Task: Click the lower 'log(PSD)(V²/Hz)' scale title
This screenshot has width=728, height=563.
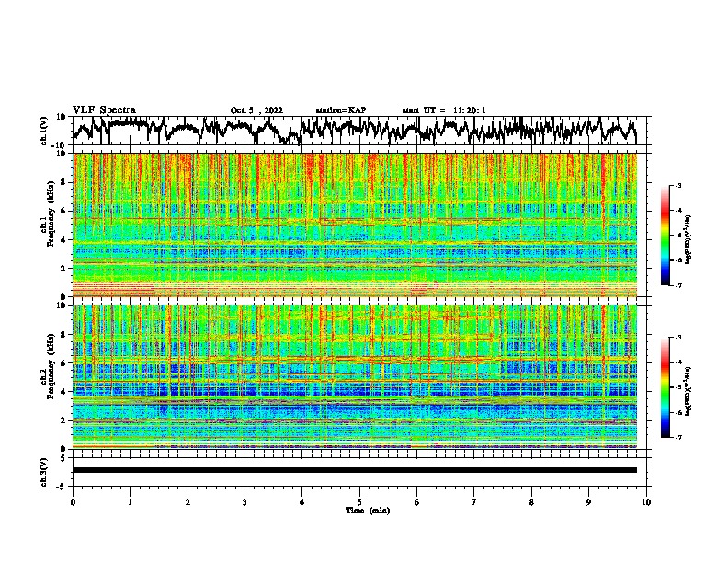Action: coord(688,391)
